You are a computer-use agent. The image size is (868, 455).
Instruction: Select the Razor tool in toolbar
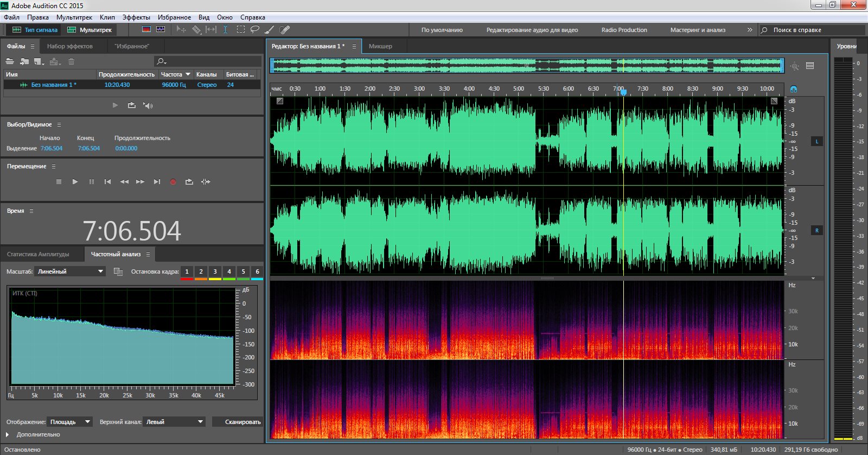(x=196, y=29)
